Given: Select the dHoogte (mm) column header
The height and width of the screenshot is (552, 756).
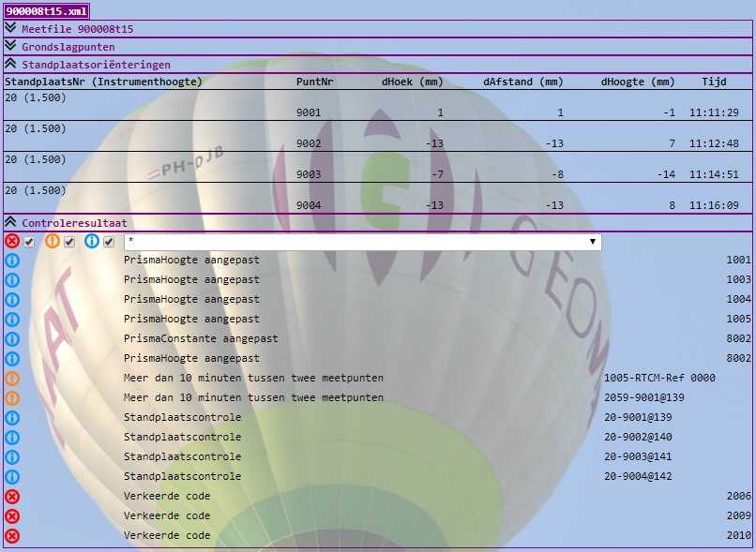Looking at the screenshot, I should tap(638, 82).
